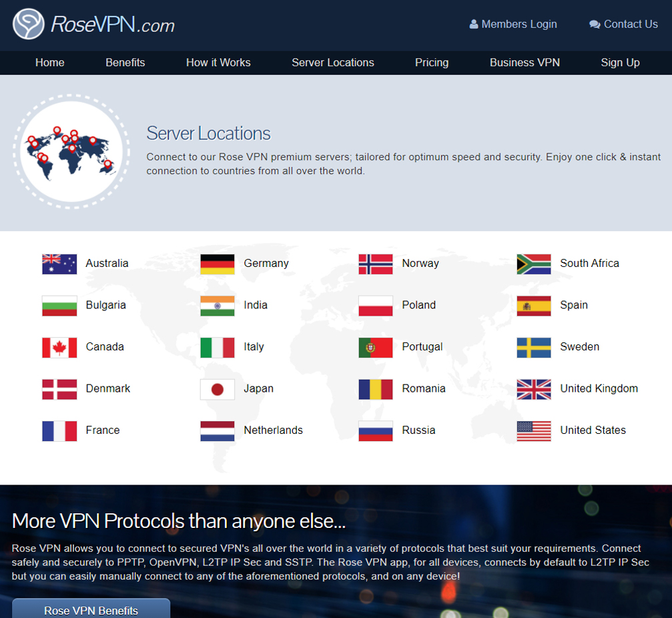Open the Members Login link
Image resolution: width=672 pixels, height=618 pixels.
(x=513, y=24)
